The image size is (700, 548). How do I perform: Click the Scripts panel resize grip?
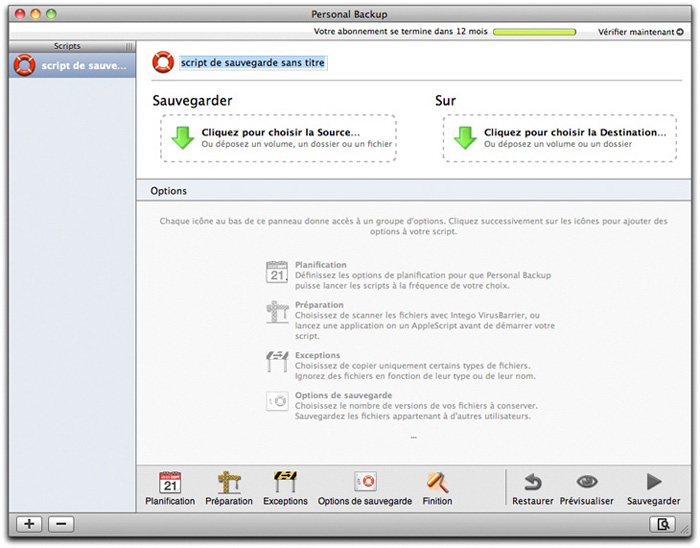[129, 46]
